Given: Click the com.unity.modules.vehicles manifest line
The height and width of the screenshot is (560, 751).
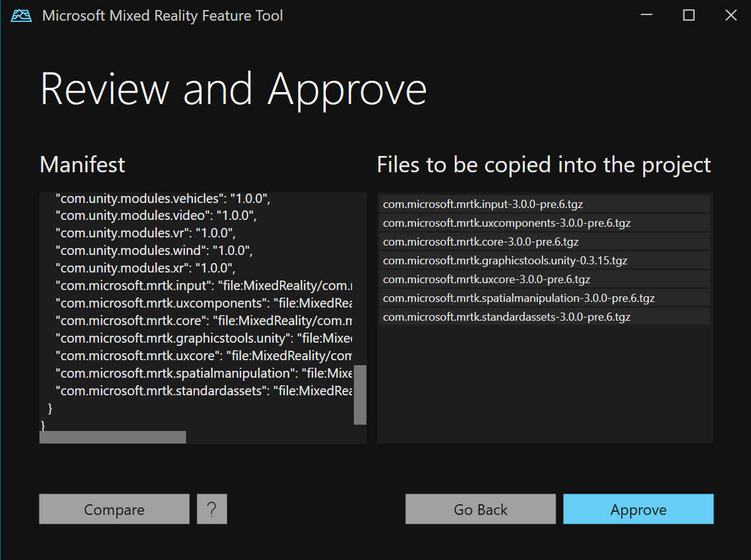Looking at the screenshot, I should [163, 199].
